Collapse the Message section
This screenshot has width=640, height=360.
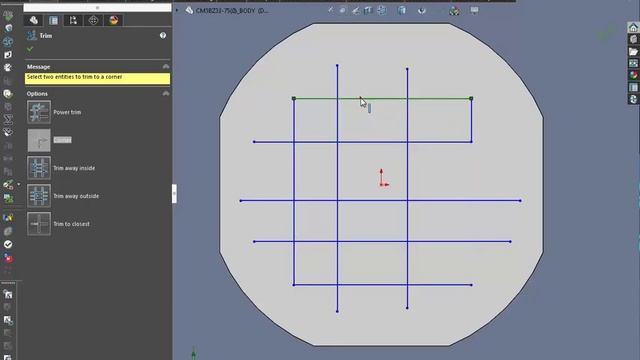point(166,66)
